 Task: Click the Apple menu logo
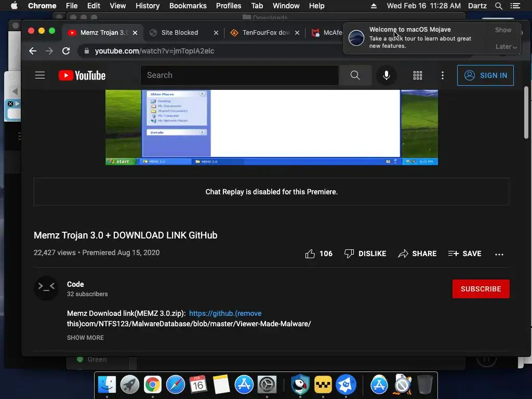click(14, 6)
